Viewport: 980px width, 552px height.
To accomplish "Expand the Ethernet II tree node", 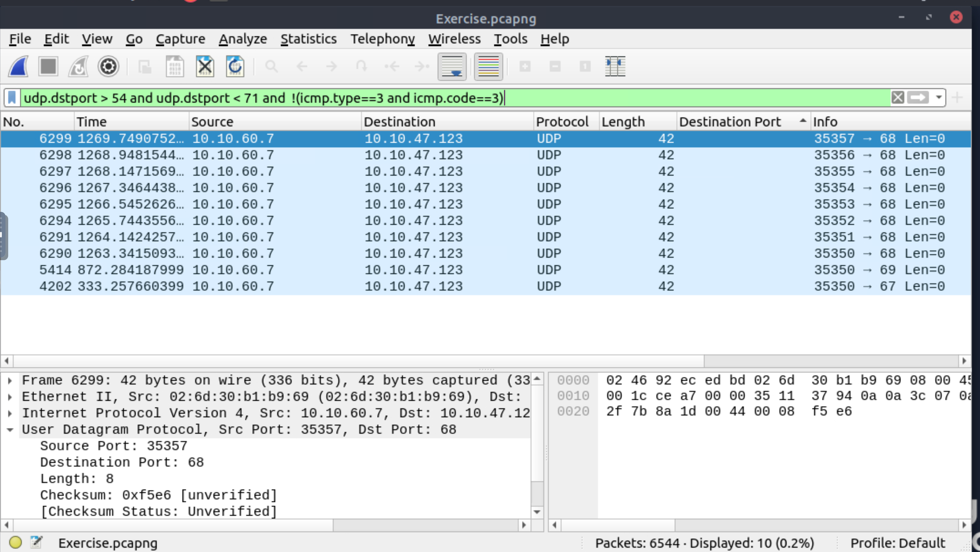I will 10,397.
